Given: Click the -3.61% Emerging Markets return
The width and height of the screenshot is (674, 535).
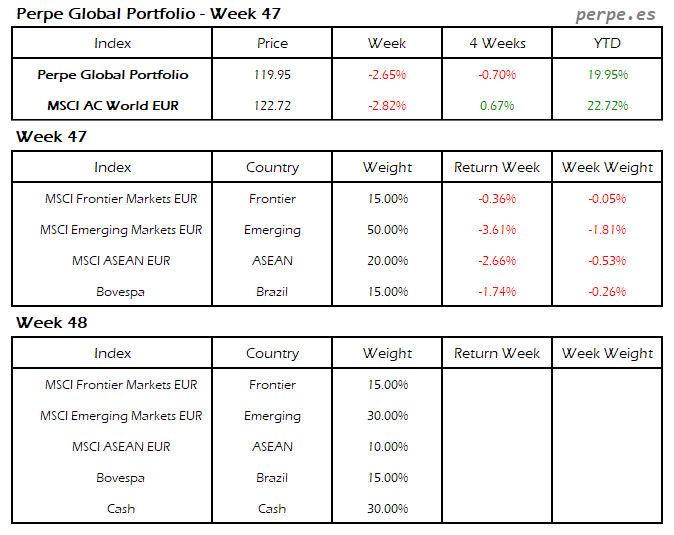Looking at the screenshot, I should tap(497, 229).
